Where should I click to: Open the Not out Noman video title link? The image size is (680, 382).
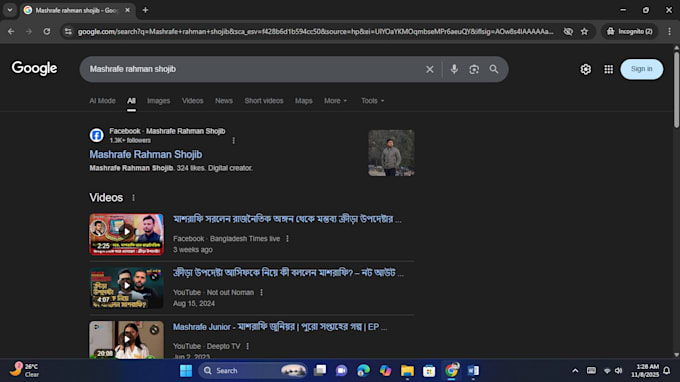point(288,273)
